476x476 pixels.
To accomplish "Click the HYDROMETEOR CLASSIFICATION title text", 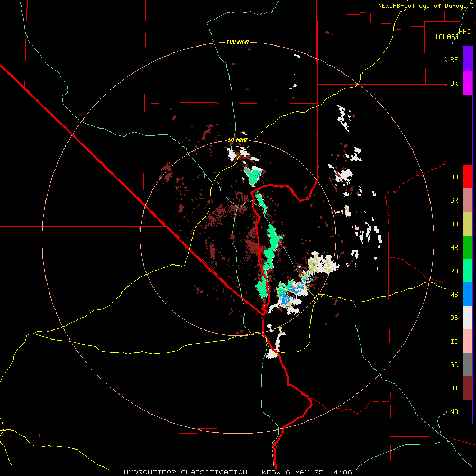I will (186, 472).
